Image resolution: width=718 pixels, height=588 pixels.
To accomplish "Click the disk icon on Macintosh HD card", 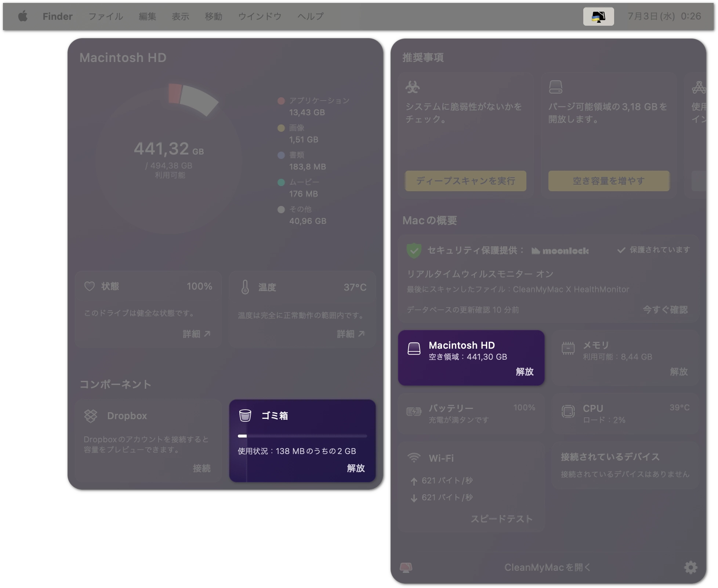I will 414,349.
